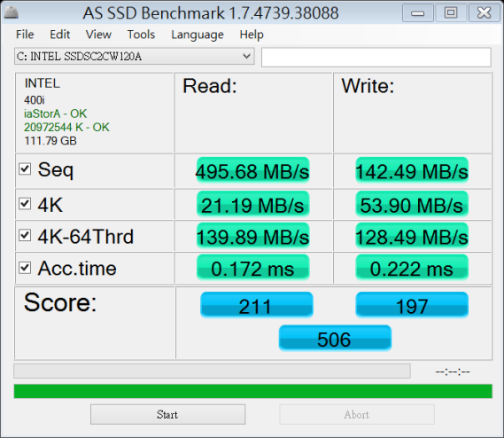
Task: Select the 4K write result 53.90 MB/s
Action: point(412,204)
